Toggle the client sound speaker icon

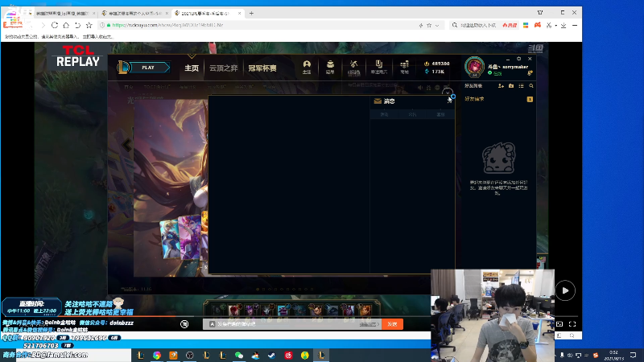[419, 88]
